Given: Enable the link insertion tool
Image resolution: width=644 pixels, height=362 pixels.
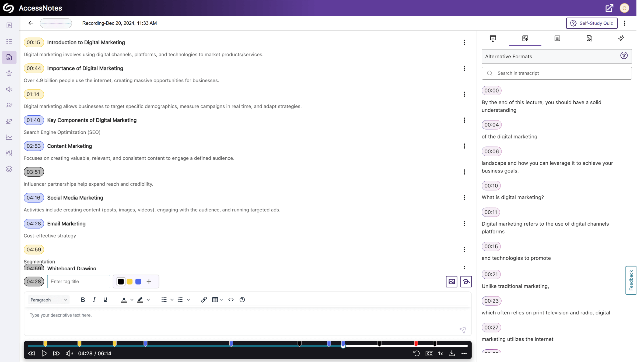Looking at the screenshot, I should pos(204,300).
